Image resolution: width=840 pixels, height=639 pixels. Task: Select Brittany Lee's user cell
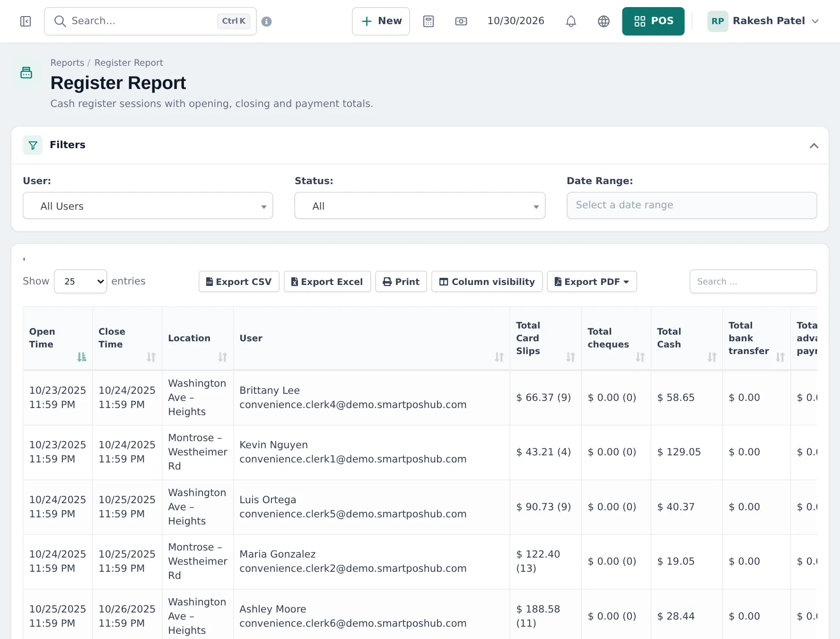point(372,398)
